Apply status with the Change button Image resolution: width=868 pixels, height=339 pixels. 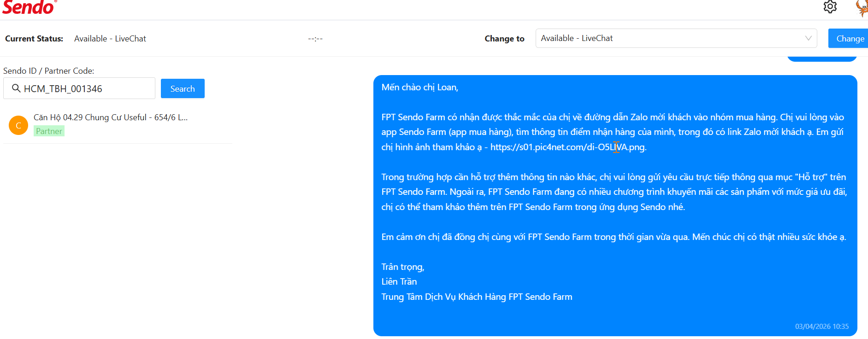point(848,38)
